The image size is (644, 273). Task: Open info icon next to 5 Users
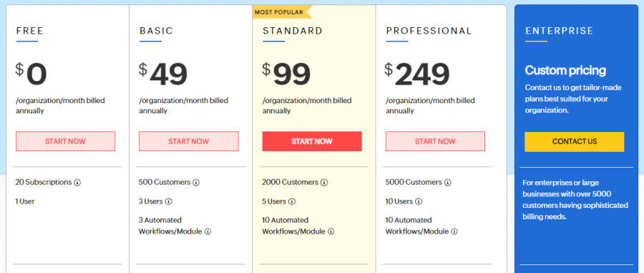[292, 202]
